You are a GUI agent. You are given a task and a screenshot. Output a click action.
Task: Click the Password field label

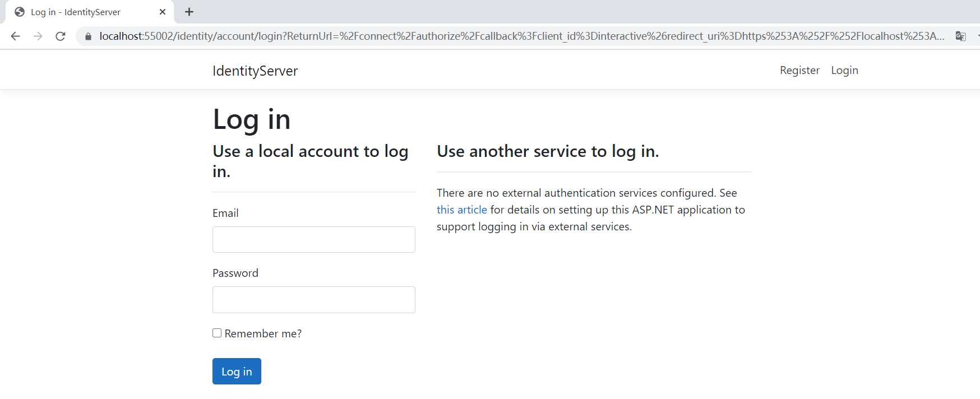pyautogui.click(x=235, y=273)
